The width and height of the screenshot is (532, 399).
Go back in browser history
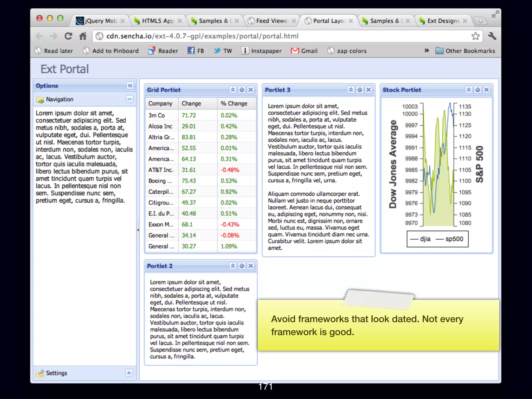(39, 36)
